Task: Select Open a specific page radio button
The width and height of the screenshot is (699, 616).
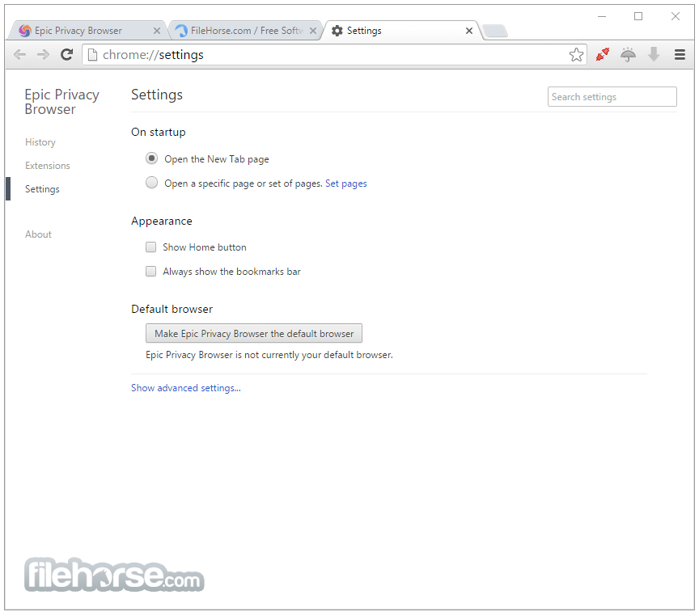Action: coord(151,183)
